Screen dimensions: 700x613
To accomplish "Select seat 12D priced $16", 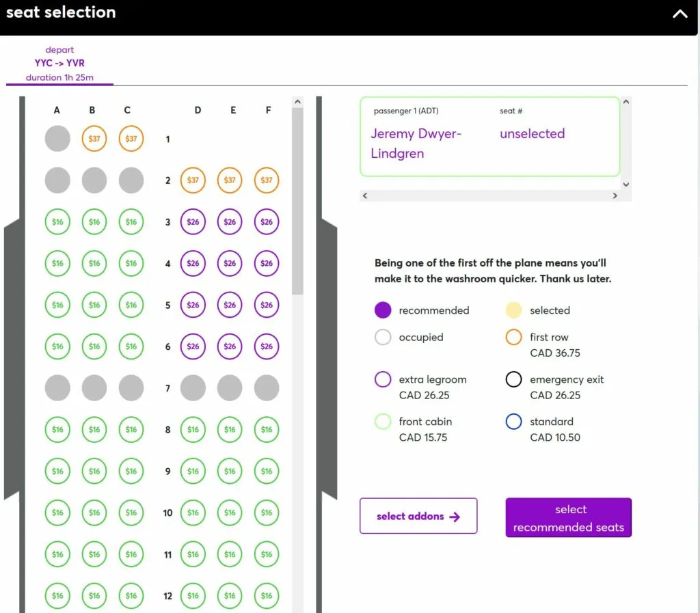I will pyautogui.click(x=193, y=596).
